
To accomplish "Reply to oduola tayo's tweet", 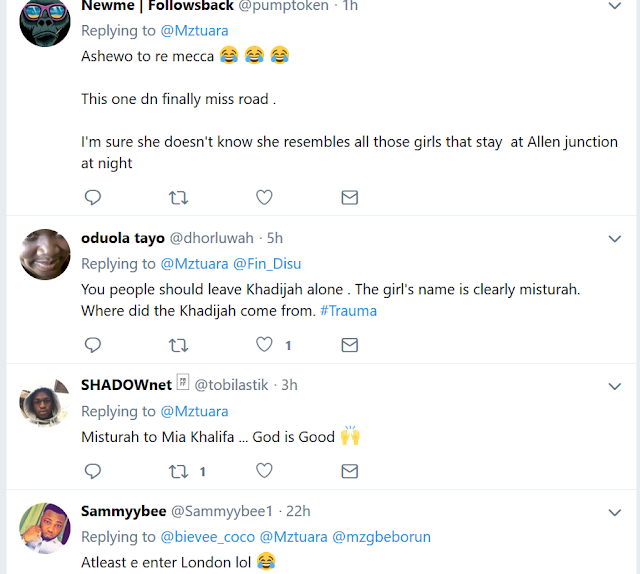I will 92,345.
